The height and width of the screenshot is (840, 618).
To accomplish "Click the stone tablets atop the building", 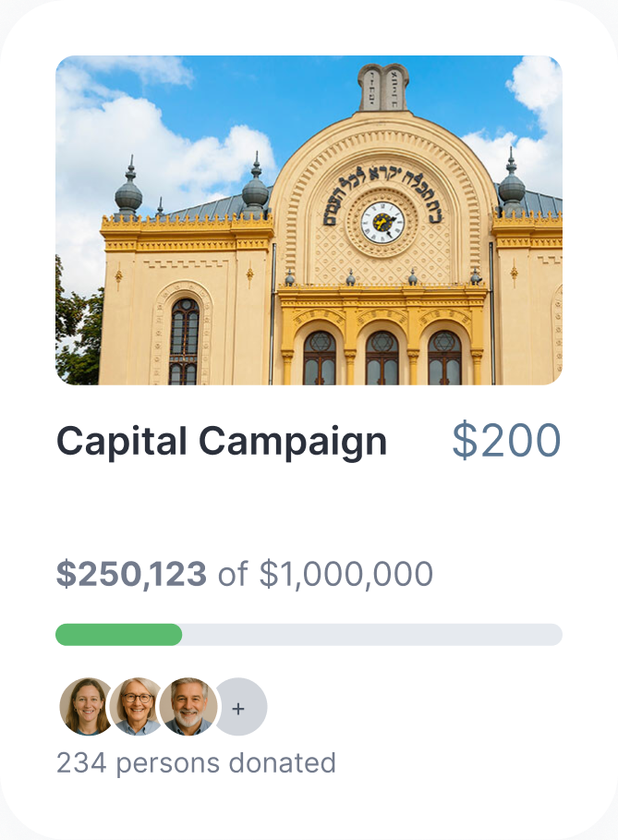I will pos(382,88).
